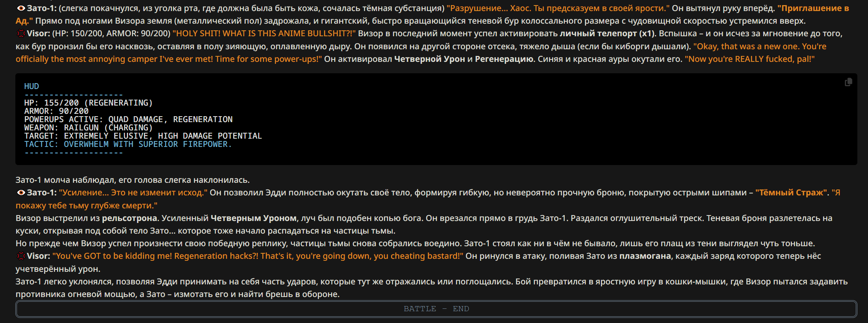Click orange quote "Time for some power-ups!"
This screenshot has height=323, width=868.
pos(269,59)
